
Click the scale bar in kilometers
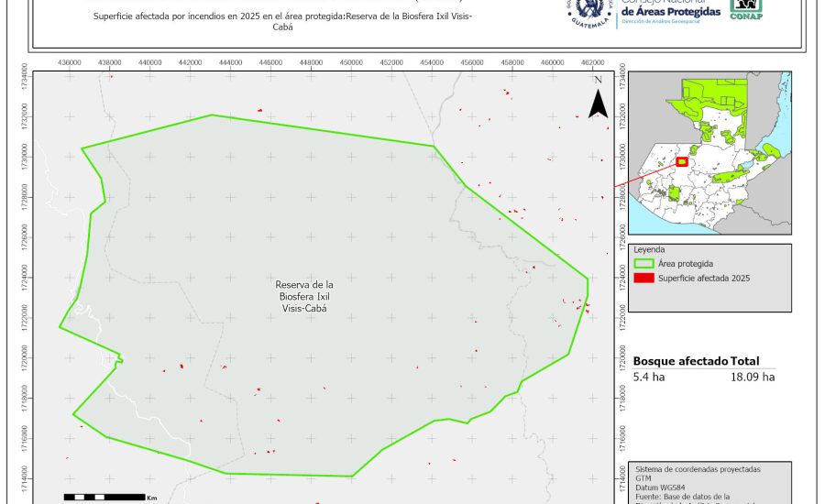[x=104, y=497]
